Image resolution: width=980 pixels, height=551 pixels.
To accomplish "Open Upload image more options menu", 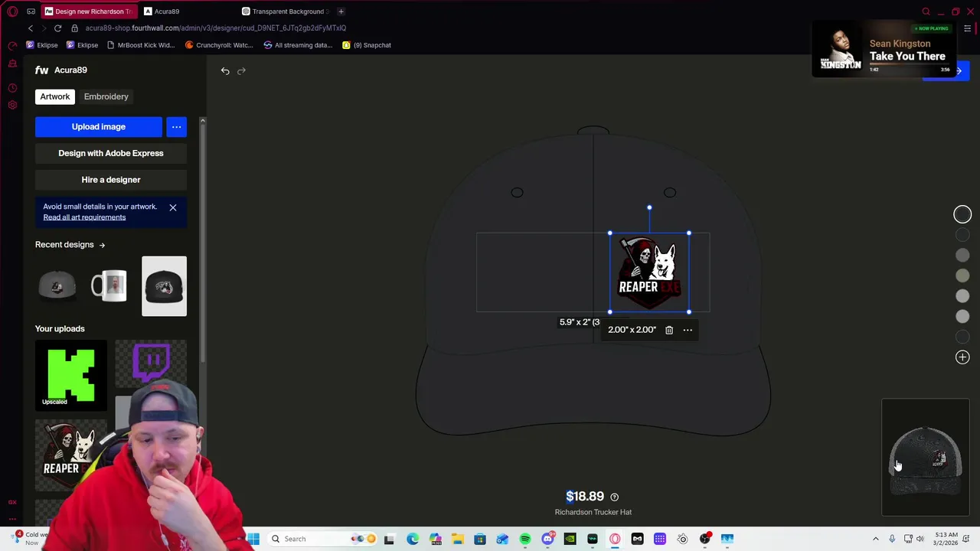I will [176, 127].
